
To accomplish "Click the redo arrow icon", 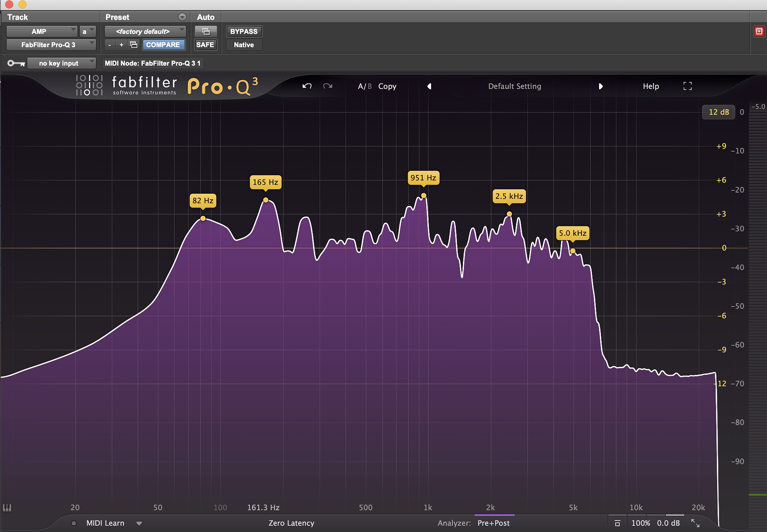I will (x=327, y=86).
